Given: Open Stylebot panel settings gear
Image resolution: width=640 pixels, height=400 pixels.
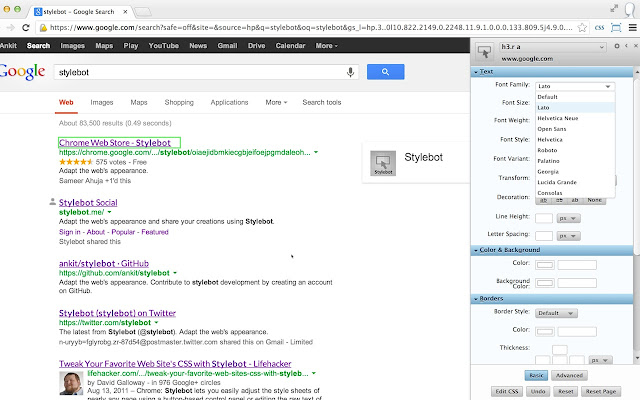Looking at the screenshot, I should click(x=617, y=46).
